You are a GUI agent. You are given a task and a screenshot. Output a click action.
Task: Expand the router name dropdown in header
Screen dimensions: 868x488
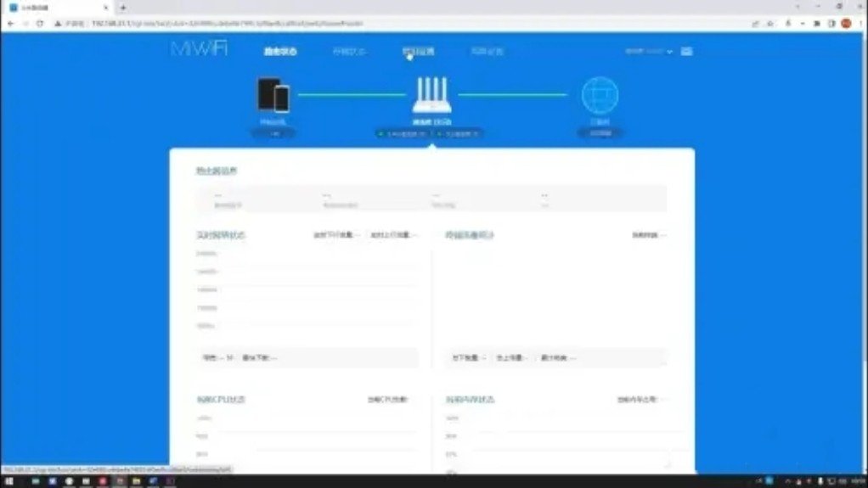[x=649, y=51]
